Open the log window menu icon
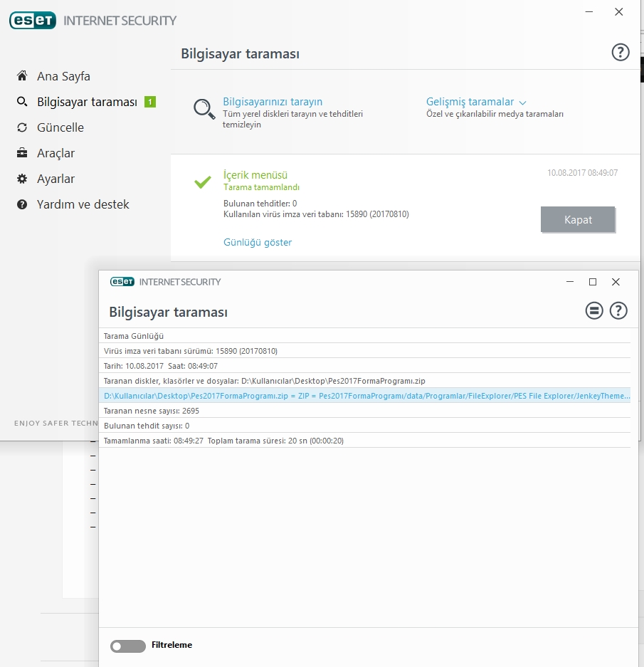 click(594, 310)
